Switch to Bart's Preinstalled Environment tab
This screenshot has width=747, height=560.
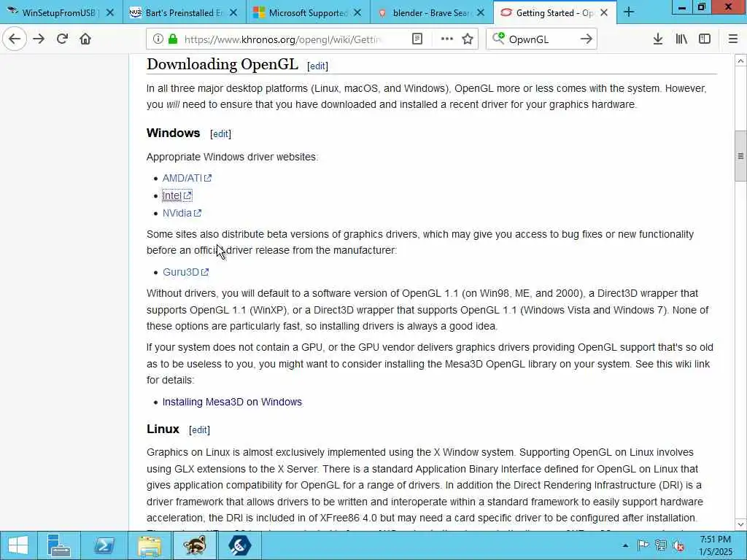click(x=185, y=12)
